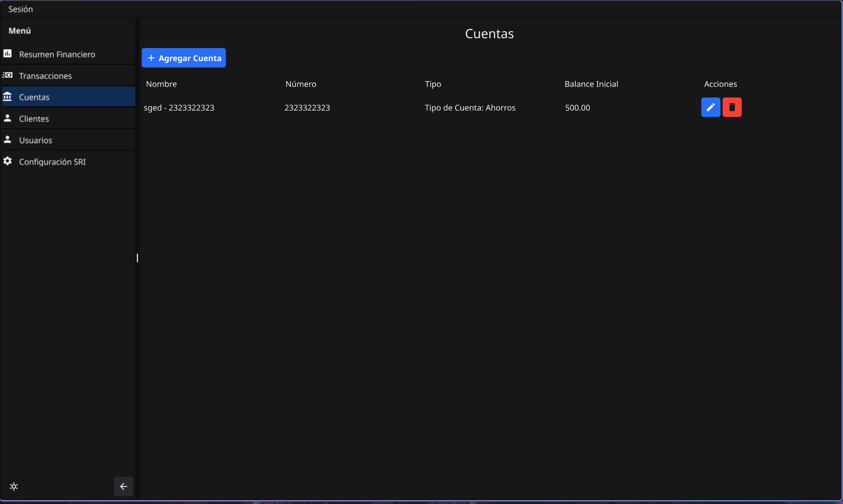Open the Sesión menu
This screenshot has width=843, height=504.
[21, 9]
